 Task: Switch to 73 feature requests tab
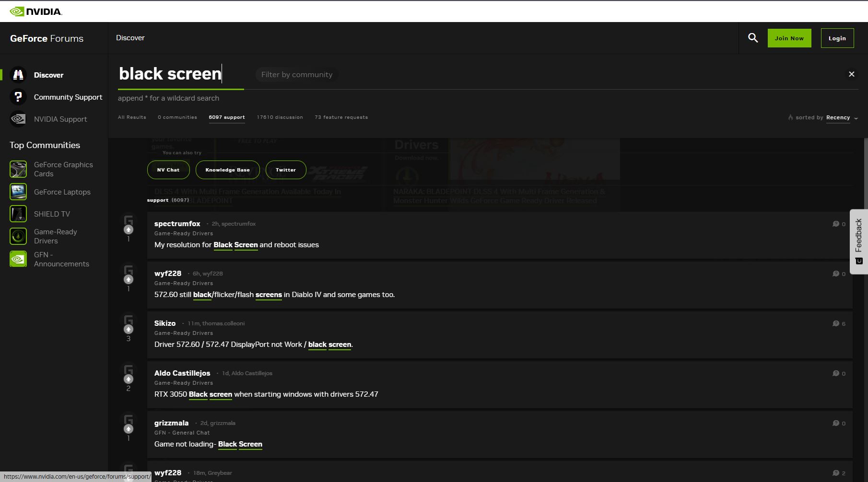point(341,117)
